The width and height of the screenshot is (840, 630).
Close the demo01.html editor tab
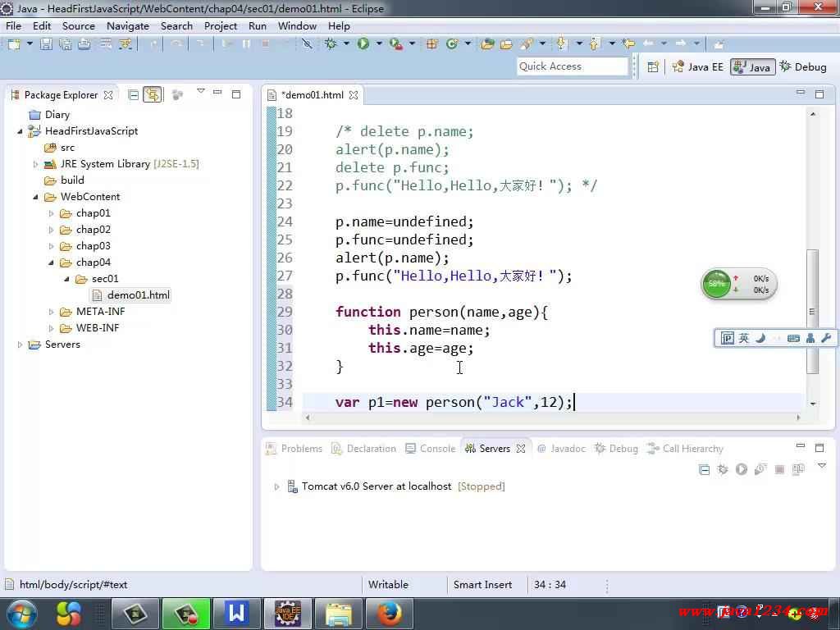pos(353,95)
